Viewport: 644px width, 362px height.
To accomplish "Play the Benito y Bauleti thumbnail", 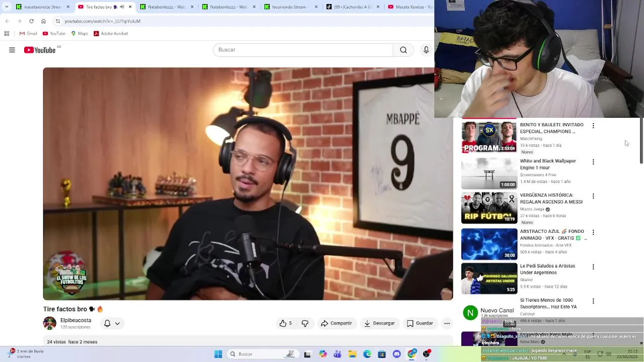I will tap(489, 137).
